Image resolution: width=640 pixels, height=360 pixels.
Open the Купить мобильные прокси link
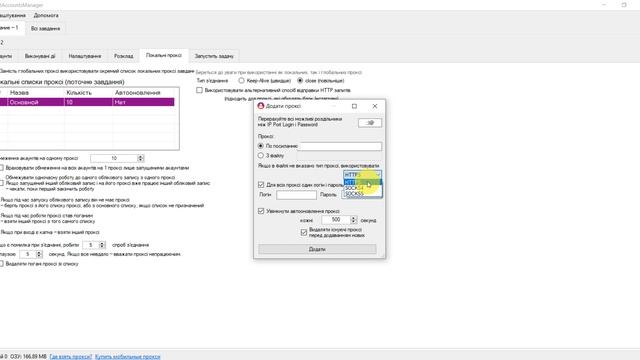127,357
